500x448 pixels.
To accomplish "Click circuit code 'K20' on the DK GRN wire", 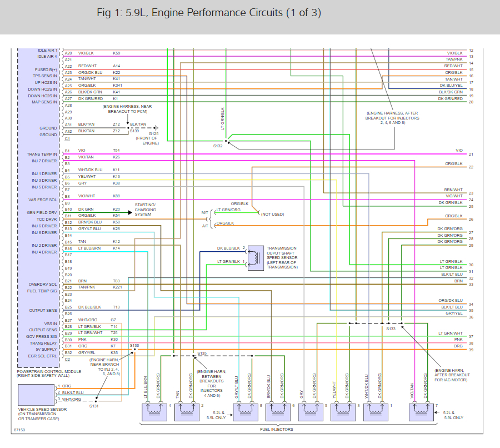I will (x=117, y=210).
